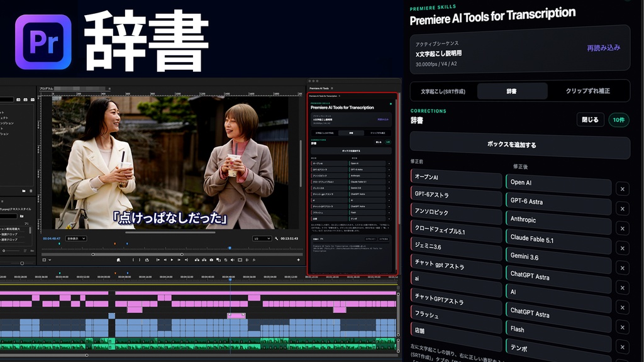Step back one frame
Image resolution: width=644 pixels, height=362 pixels.
click(165, 260)
